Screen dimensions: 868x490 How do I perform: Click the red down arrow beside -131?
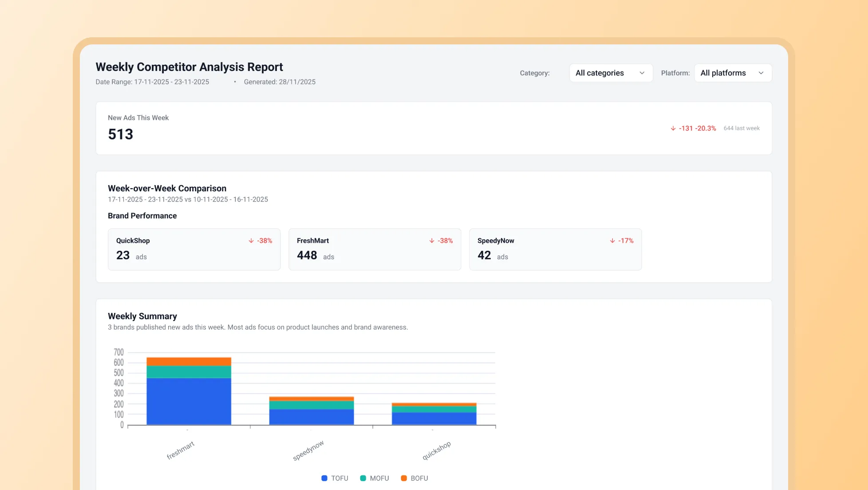point(673,128)
